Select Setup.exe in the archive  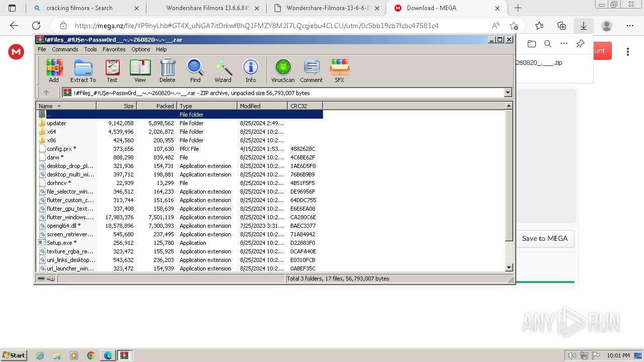pyautogui.click(x=179, y=243)
